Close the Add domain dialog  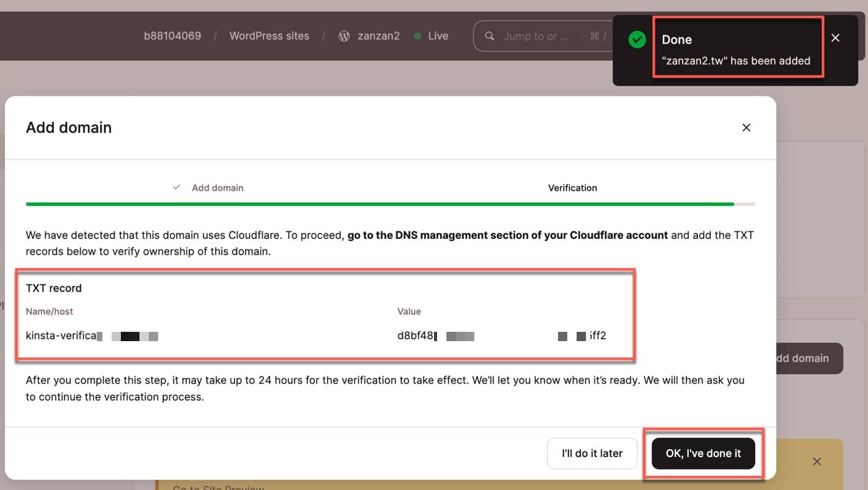pyautogui.click(x=746, y=127)
